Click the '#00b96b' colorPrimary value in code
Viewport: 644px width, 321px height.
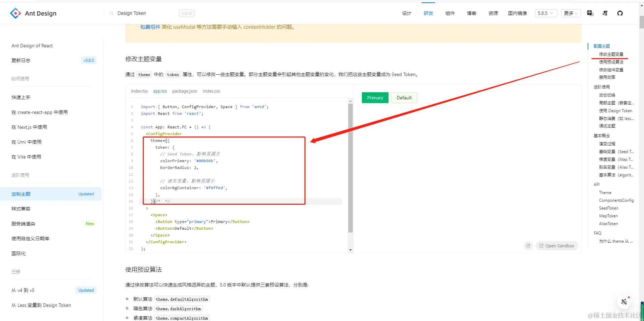(205, 161)
